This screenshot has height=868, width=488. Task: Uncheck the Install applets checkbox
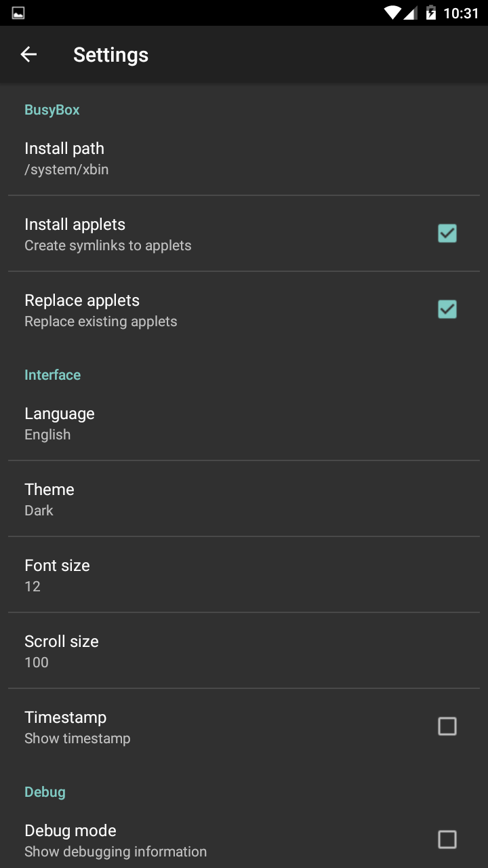(x=447, y=233)
